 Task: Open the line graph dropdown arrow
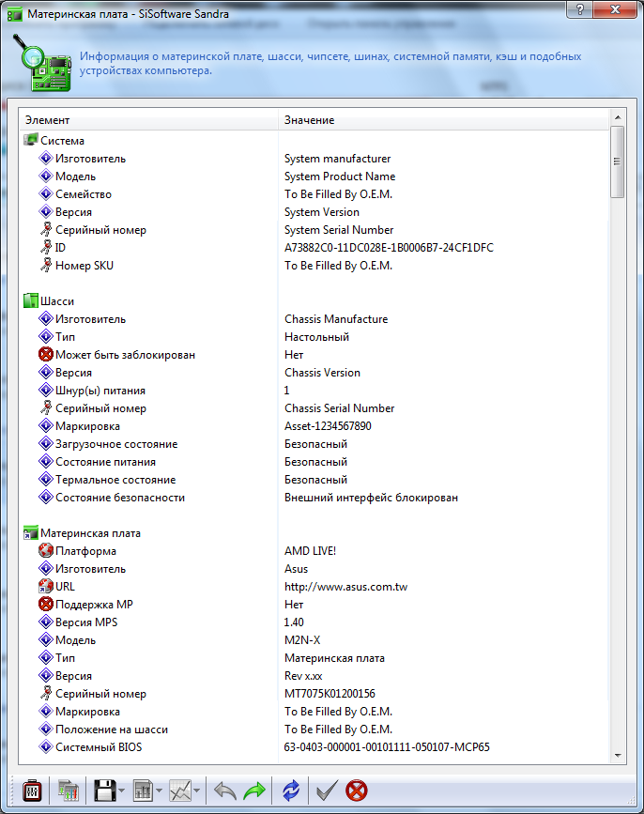click(197, 791)
